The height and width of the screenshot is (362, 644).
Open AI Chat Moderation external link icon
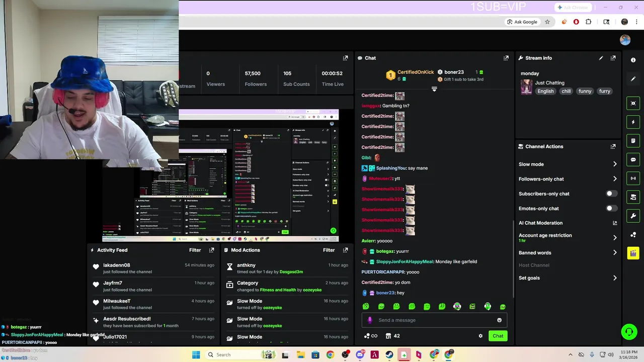pyautogui.click(x=615, y=223)
